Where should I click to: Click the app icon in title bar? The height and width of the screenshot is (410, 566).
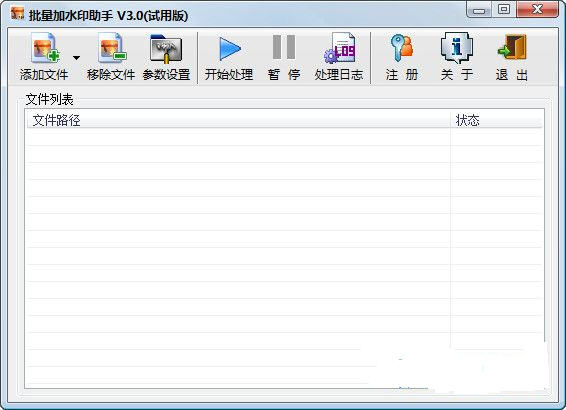click(x=17, y=14)
